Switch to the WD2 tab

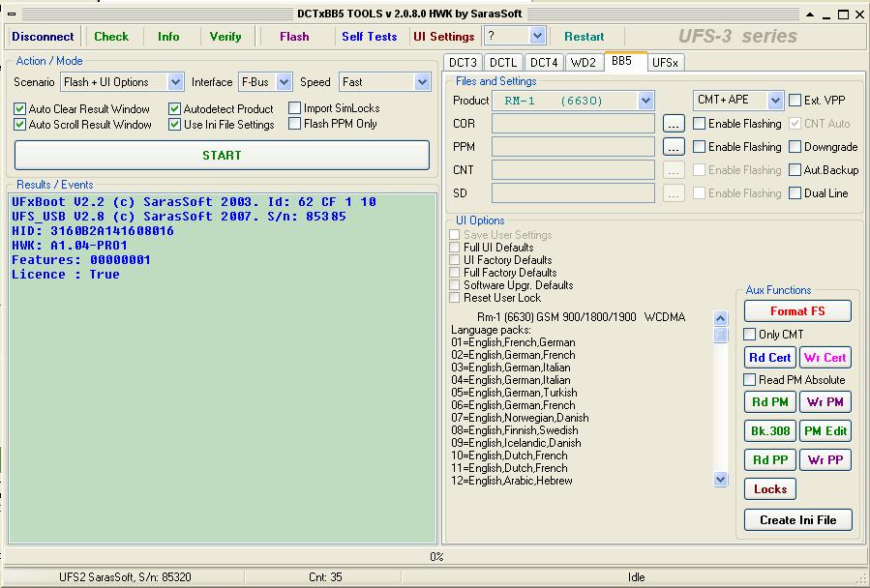[x=584, y=63]
